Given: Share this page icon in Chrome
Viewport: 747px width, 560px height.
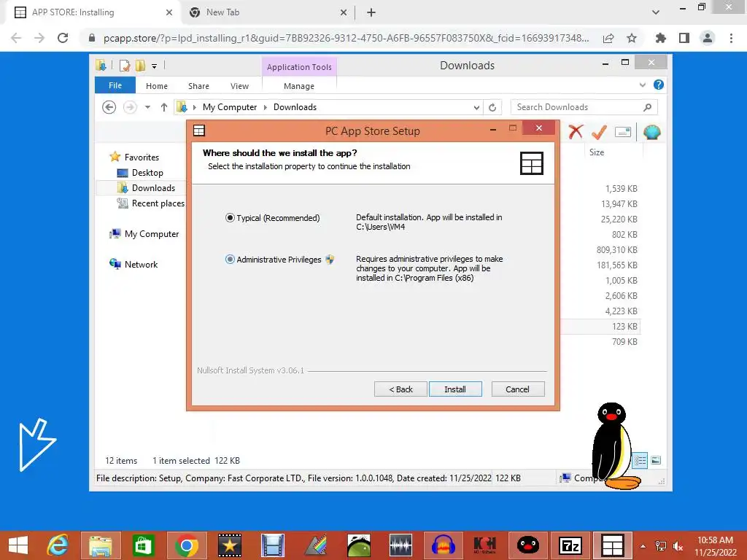Looking at the screenshot, I should [x=608, y=38].
